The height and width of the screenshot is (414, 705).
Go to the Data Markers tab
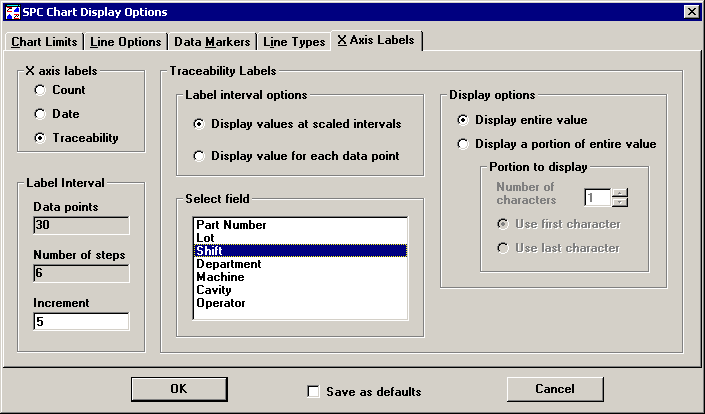coord(210,42)
